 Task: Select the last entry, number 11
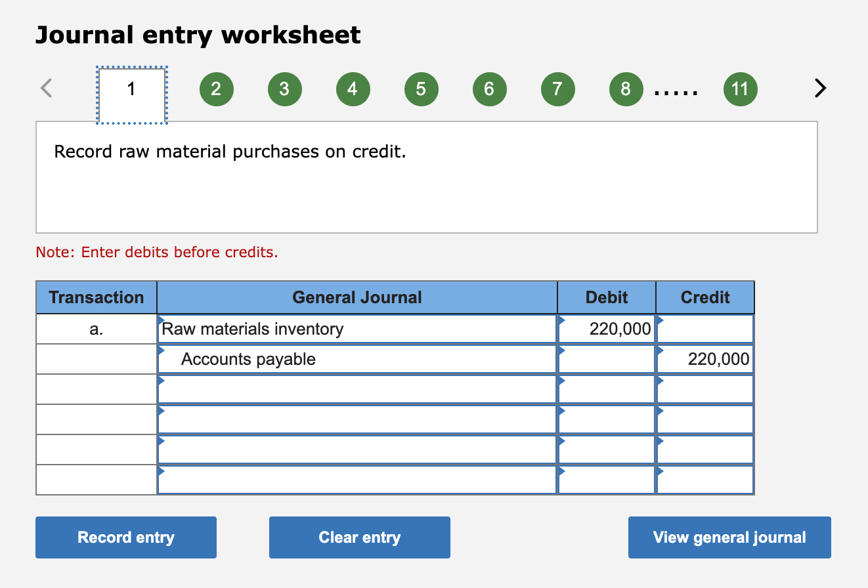tap(740, 89)
